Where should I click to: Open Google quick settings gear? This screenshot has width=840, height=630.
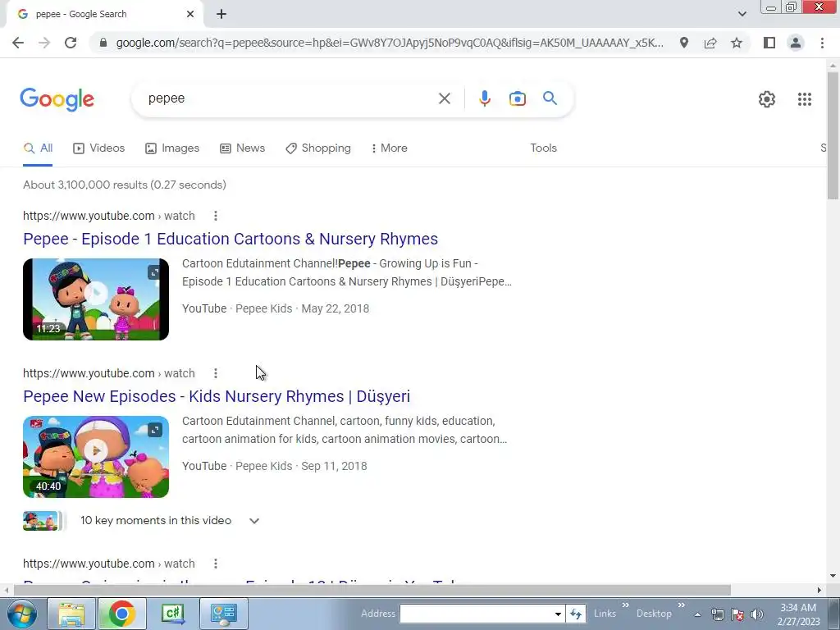point(767,99)
